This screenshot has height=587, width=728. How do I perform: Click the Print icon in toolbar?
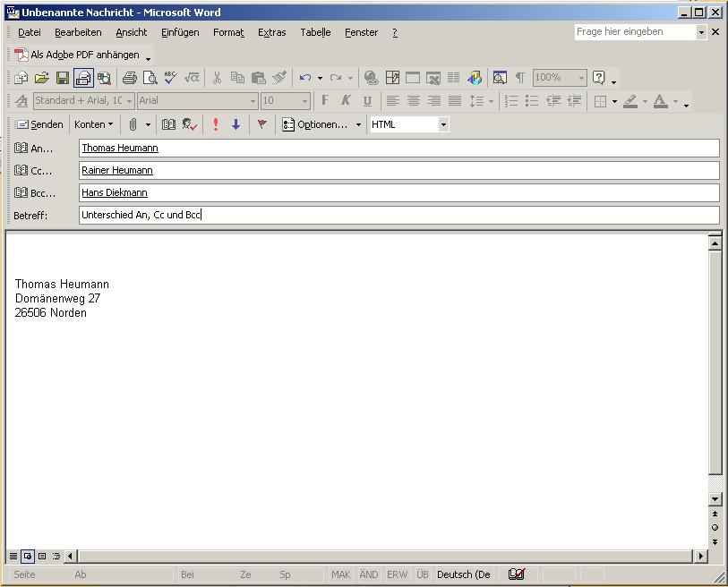tap(129, 78)
